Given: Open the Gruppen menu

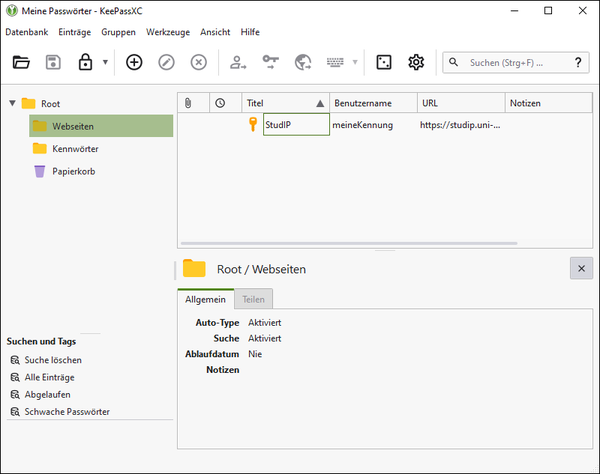Looking at the screenshot, I should pyautogui.click(x=118, y=33).
